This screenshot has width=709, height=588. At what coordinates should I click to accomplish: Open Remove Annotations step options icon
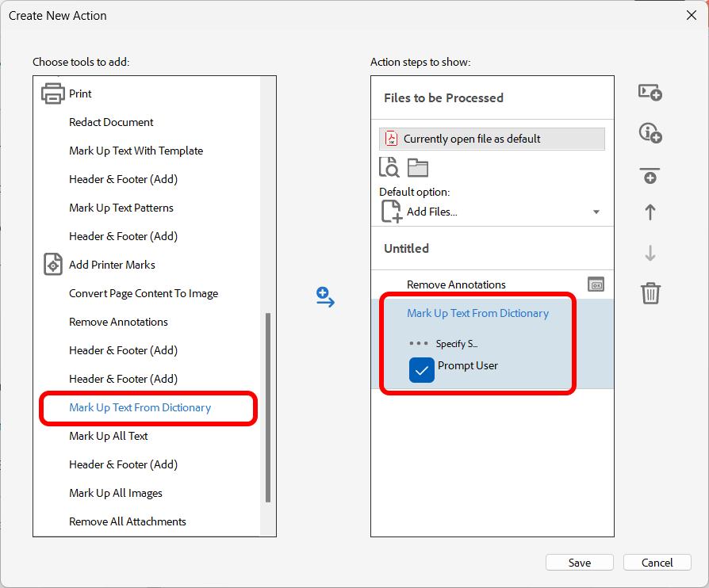[596, 284]
